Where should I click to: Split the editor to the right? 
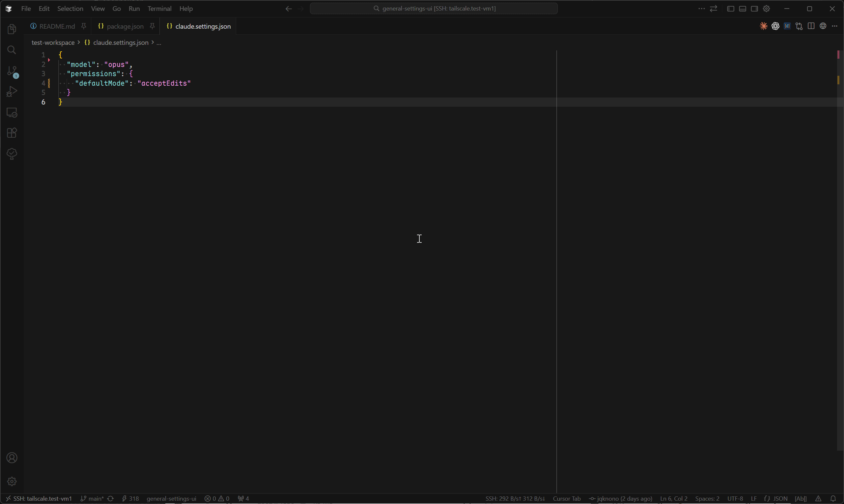point(811,26)
